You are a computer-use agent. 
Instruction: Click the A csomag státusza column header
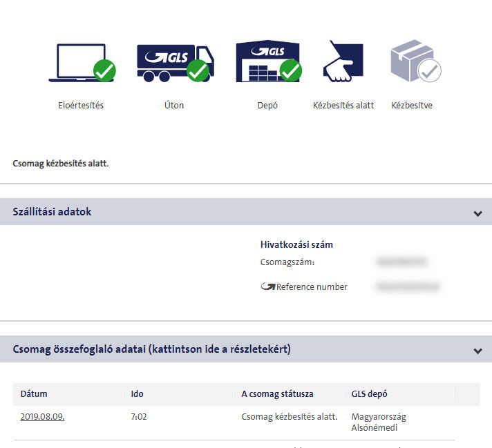pos(277,394)
